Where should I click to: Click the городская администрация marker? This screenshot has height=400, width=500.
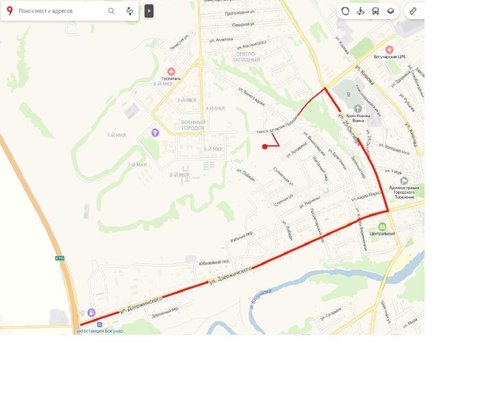pyautogui.click(x=404, y=181)
